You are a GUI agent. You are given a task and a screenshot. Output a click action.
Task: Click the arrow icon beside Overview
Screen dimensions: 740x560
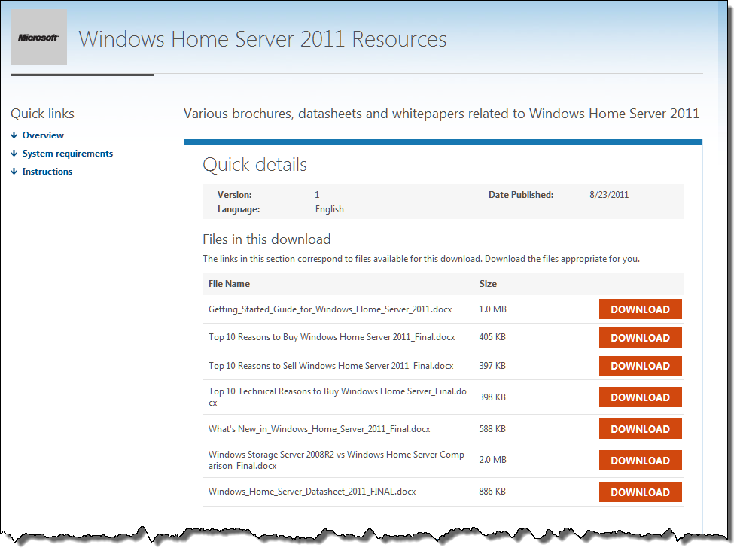point(14,135)
